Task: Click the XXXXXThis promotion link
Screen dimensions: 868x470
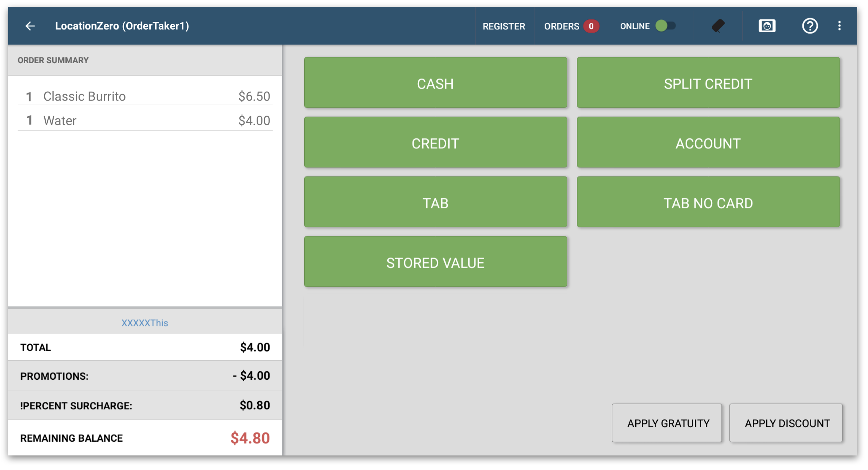Action: pos(145,323)
